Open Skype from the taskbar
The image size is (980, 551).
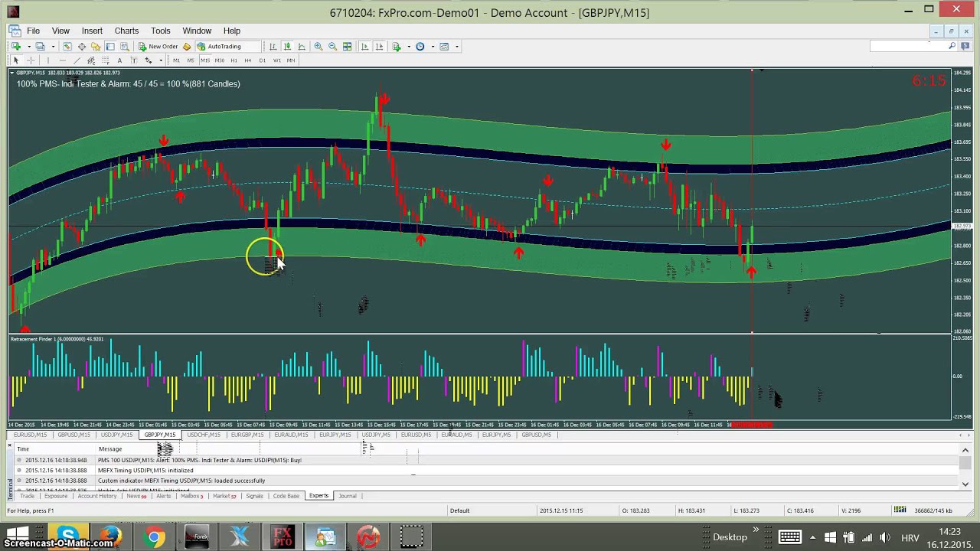pos(68,536)
